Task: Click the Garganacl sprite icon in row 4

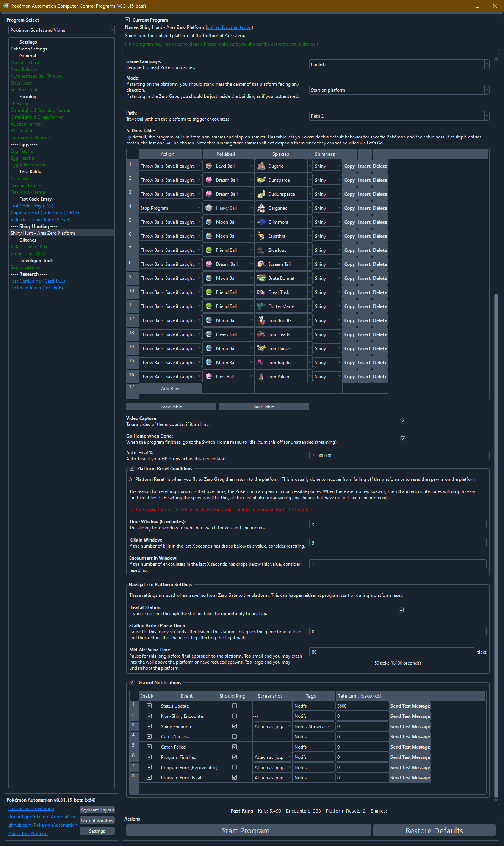Action: [261, 208]
